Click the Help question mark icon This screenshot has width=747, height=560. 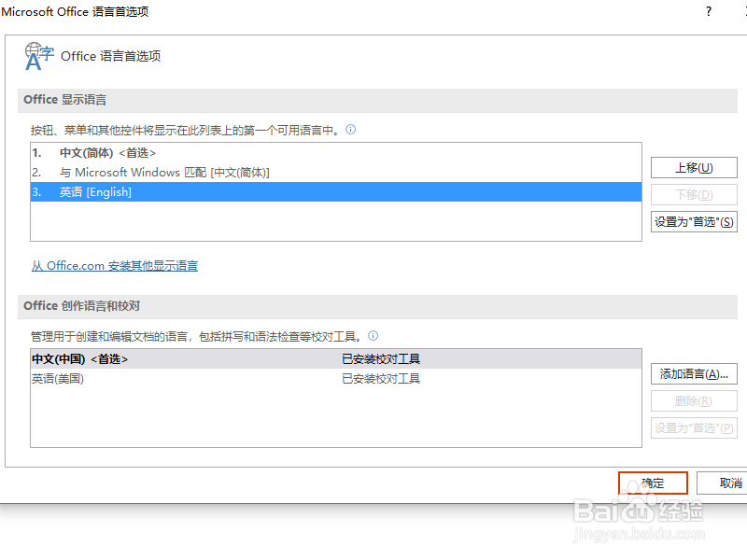point(707,12)
